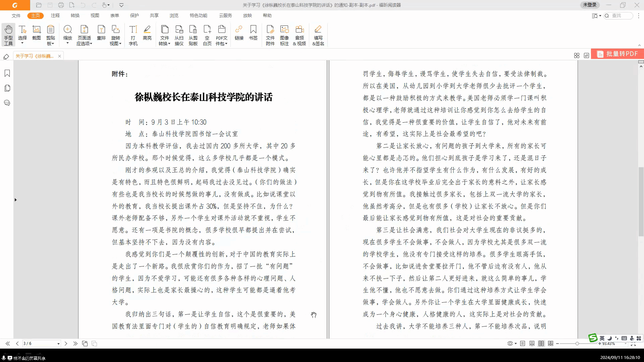Click the zoom slider handle
Viewport: 644px width, 362px height.
577,344
